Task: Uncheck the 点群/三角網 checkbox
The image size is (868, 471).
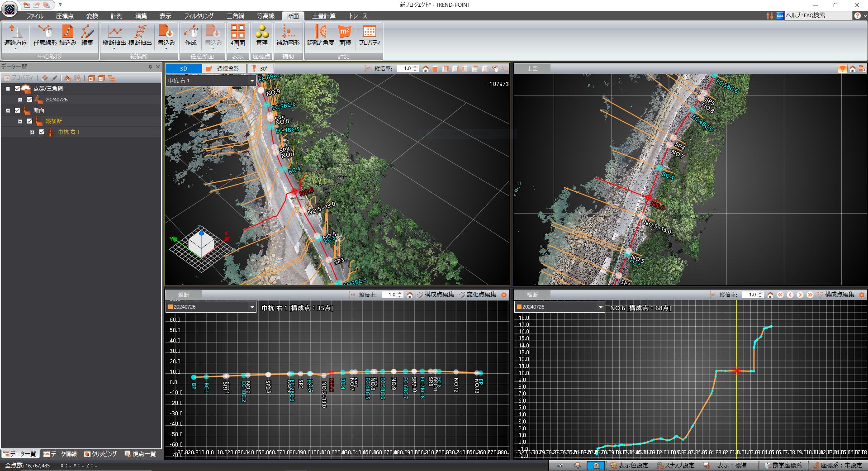Action: click(18, 89)
